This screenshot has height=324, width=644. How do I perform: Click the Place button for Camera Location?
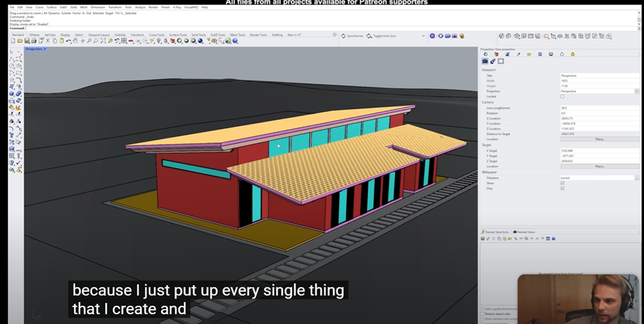[x=599, y=140]
